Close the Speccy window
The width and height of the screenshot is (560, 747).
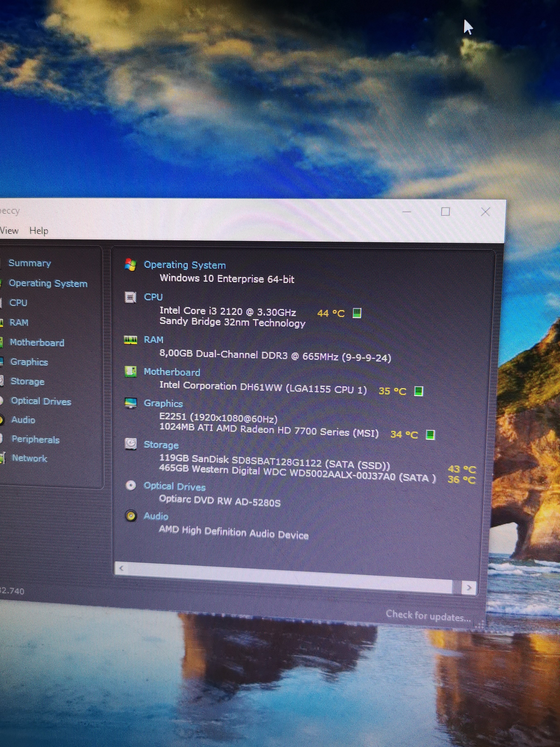485,212
